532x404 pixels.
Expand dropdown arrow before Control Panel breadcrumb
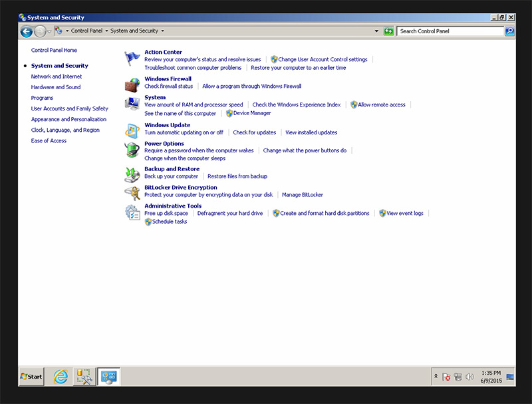67,31
